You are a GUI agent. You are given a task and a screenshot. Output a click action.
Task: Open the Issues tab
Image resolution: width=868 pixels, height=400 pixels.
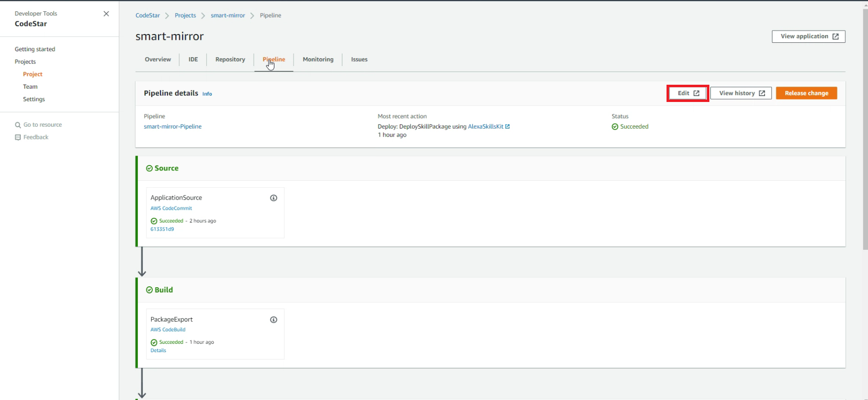pos(359,60)
